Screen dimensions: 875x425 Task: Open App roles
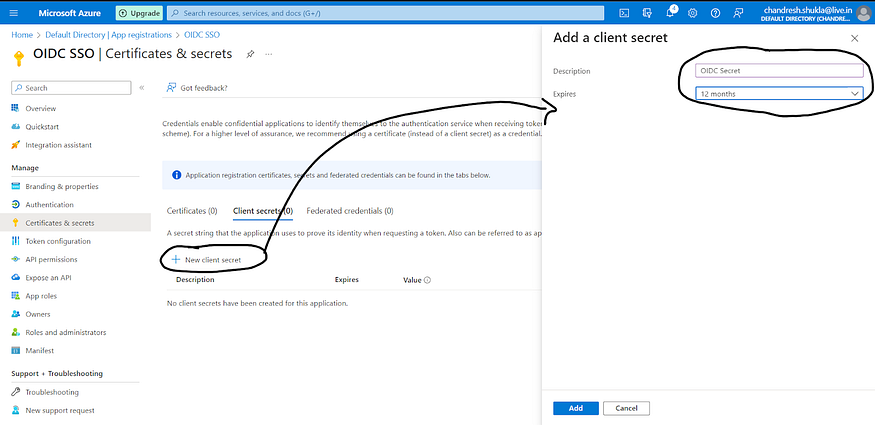tap(41, 296)
